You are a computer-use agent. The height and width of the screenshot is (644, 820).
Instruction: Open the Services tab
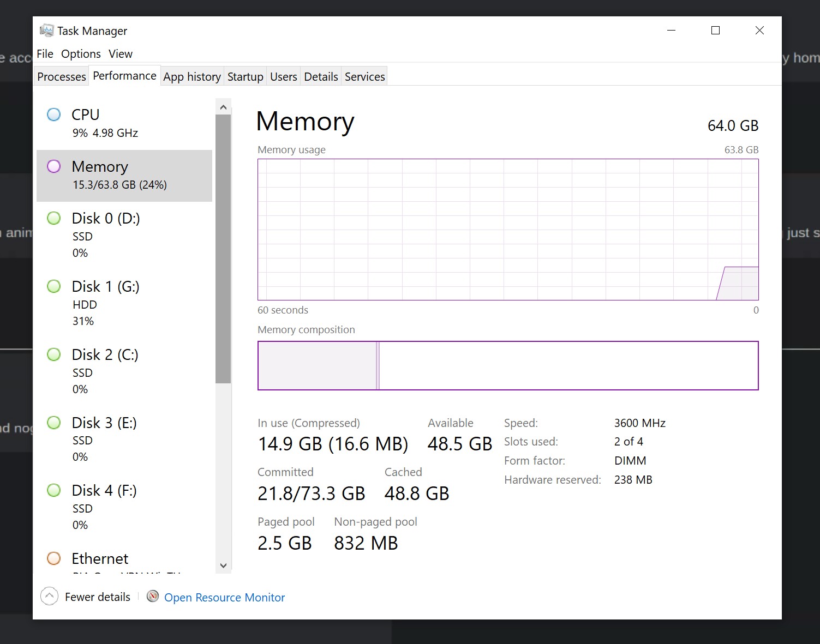(x=365, y=76)
